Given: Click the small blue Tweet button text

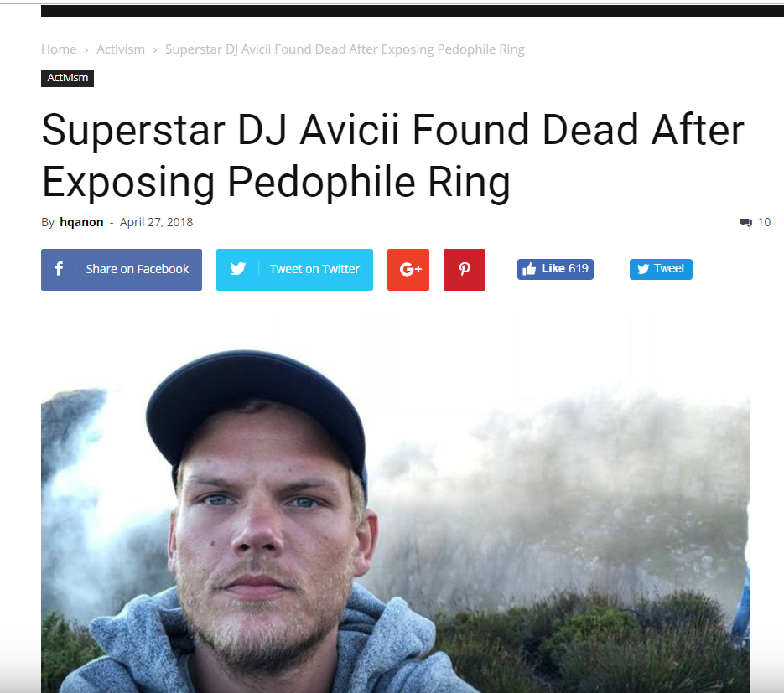Looking at the screenshot, I should [x=669, y=269].
